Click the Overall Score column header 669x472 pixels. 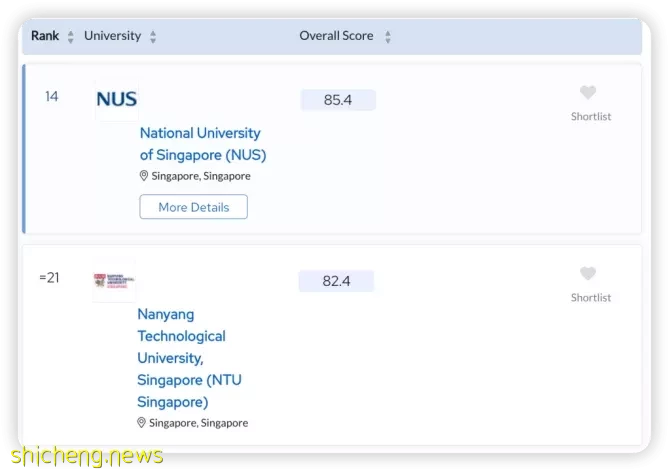[x=336, y=36]
